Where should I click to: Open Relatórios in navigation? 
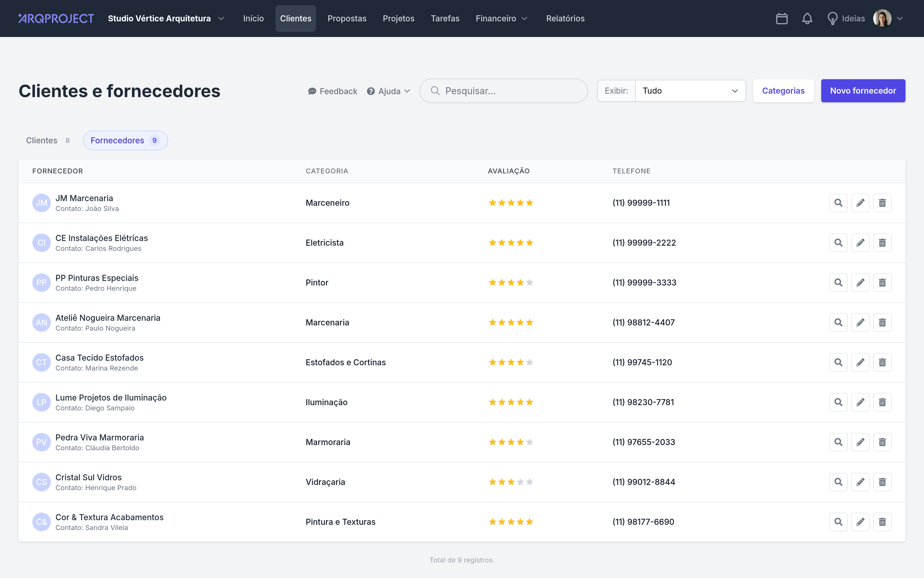(x=565, y=18)
